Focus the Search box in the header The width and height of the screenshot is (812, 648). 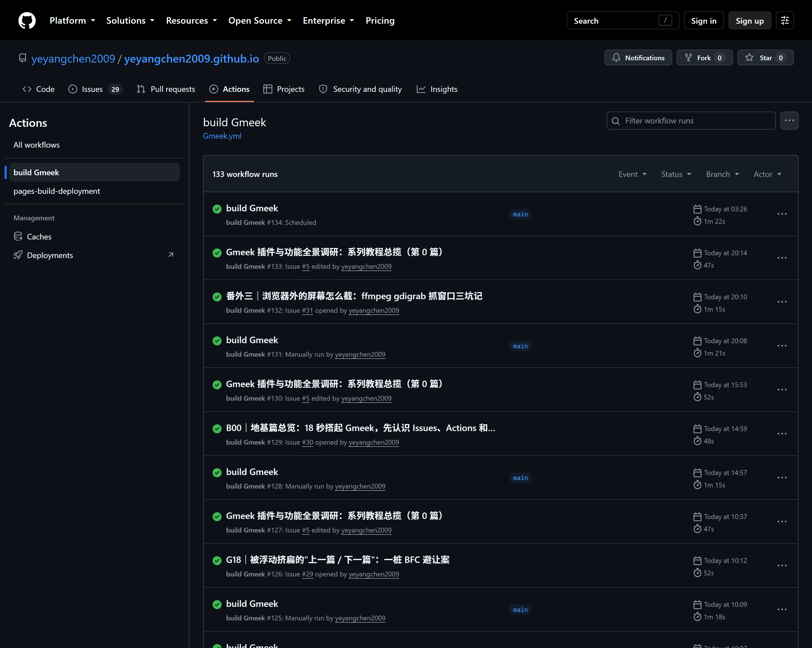(x=623, y=21)
